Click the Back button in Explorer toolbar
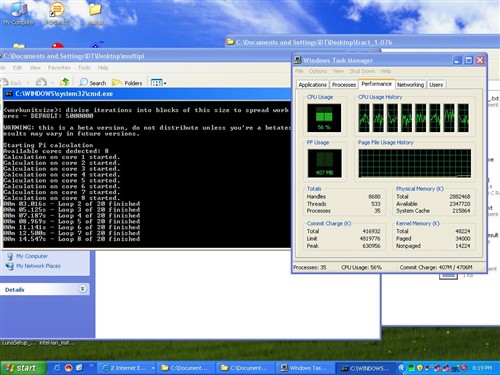The height and width of the screenshot is (375, 500). point(11,82)
